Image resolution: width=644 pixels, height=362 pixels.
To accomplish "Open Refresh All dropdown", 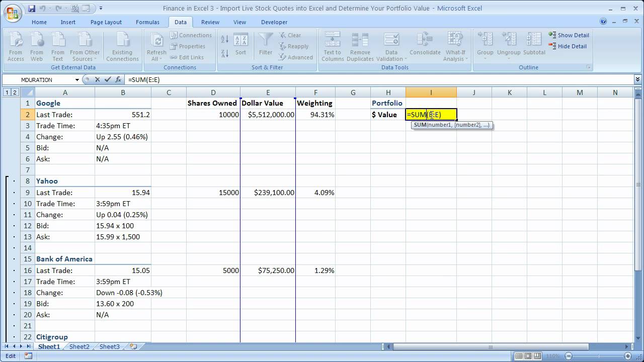I will click(x=156, y=47).
